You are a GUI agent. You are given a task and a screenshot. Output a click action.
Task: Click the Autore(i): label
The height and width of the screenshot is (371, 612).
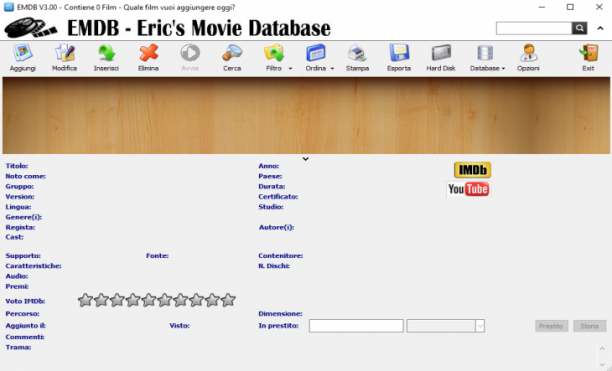[276, 227]
